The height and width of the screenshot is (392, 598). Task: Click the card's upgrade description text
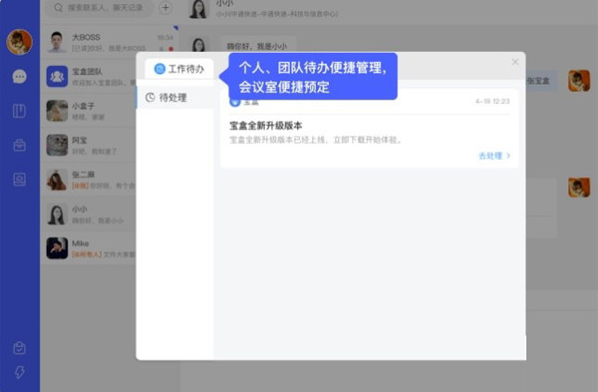coord(316,140)
